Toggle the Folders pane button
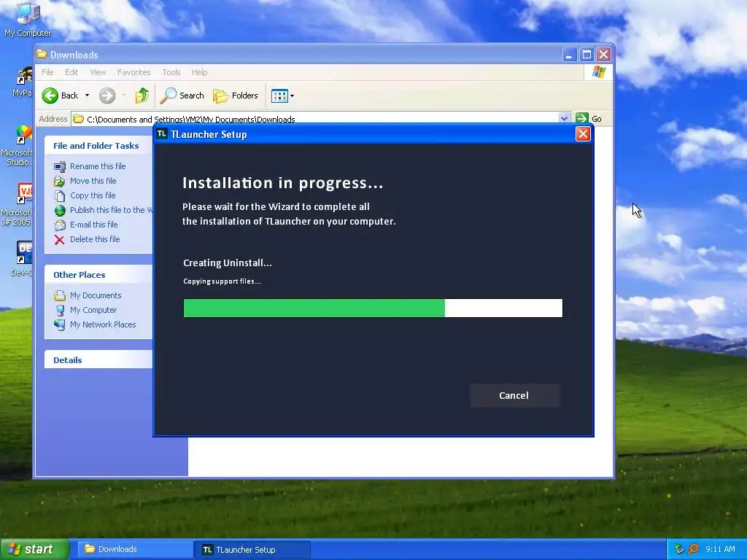This screenshot has height=560, width=747. (236, 96)
